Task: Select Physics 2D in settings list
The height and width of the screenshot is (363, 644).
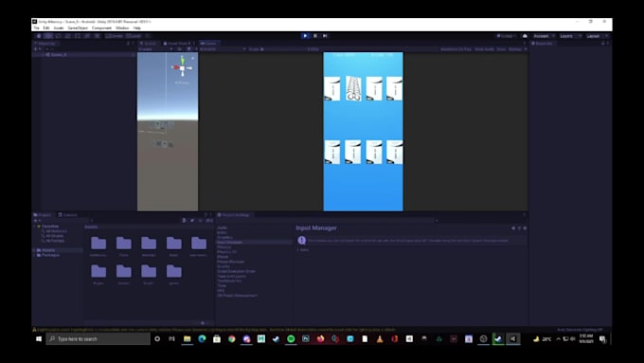Action: 227,252
